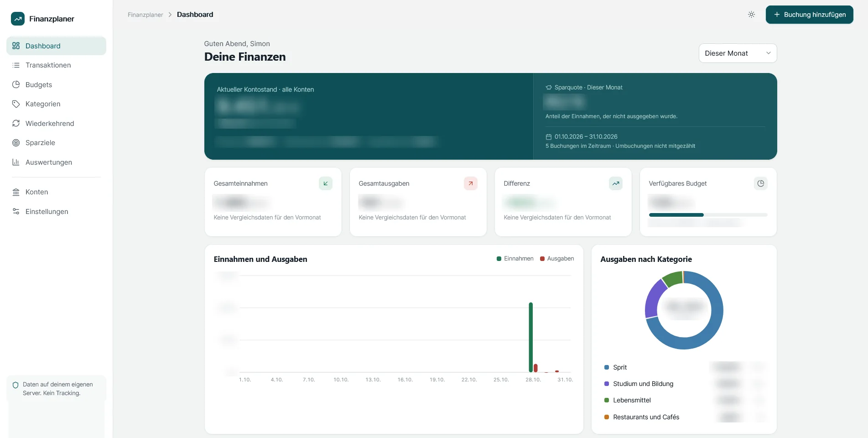
Task: Click the Dashboard grid icon in sidebar
Action: [16, 46]
